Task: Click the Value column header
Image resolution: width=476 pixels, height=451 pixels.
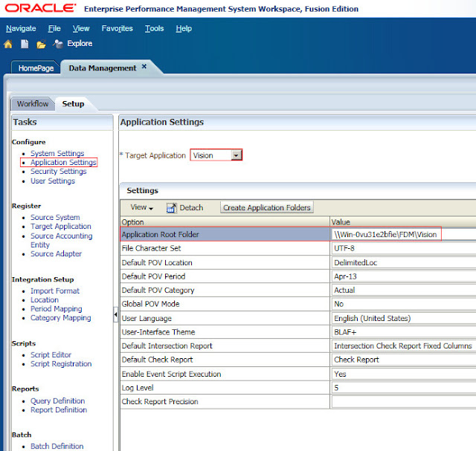Action: (403, 222)
